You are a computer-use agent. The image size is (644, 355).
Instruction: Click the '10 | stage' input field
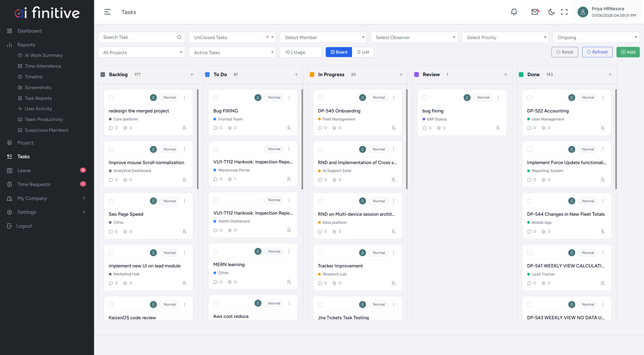(301, 53)
